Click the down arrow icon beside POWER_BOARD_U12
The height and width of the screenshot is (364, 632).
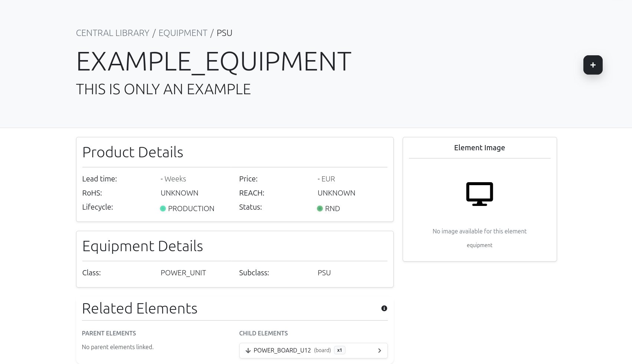pos(248,351)
